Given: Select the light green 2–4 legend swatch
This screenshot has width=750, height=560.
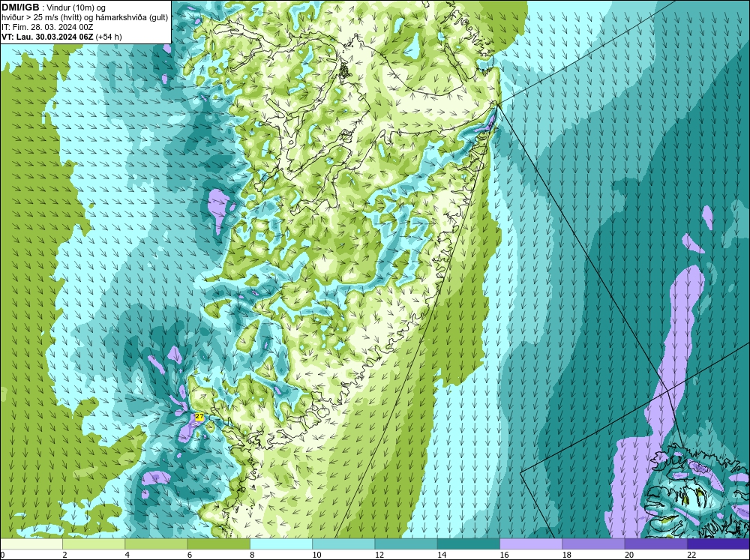Looking at the screenshot, I should click(x=94, y=544).
